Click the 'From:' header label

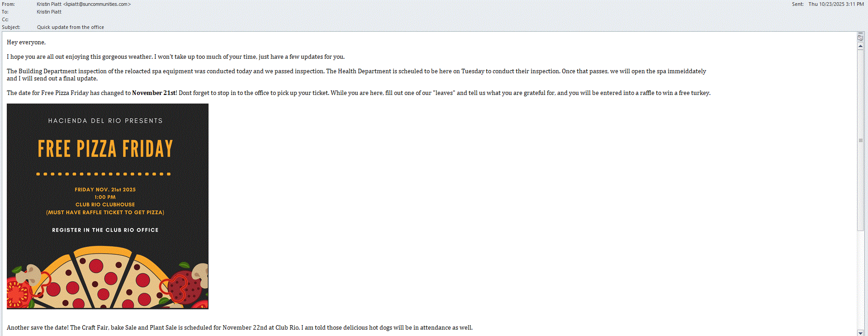8,4
